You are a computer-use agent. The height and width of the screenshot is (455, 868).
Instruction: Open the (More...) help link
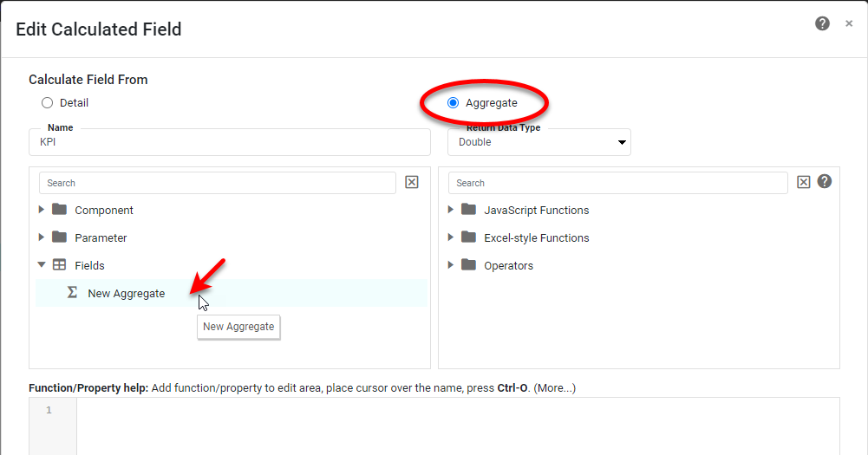coord(555,388)
